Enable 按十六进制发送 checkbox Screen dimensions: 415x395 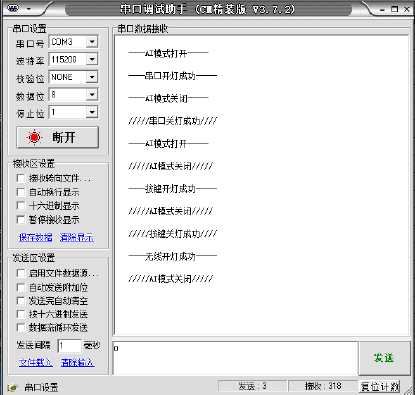tap(21, 314)
